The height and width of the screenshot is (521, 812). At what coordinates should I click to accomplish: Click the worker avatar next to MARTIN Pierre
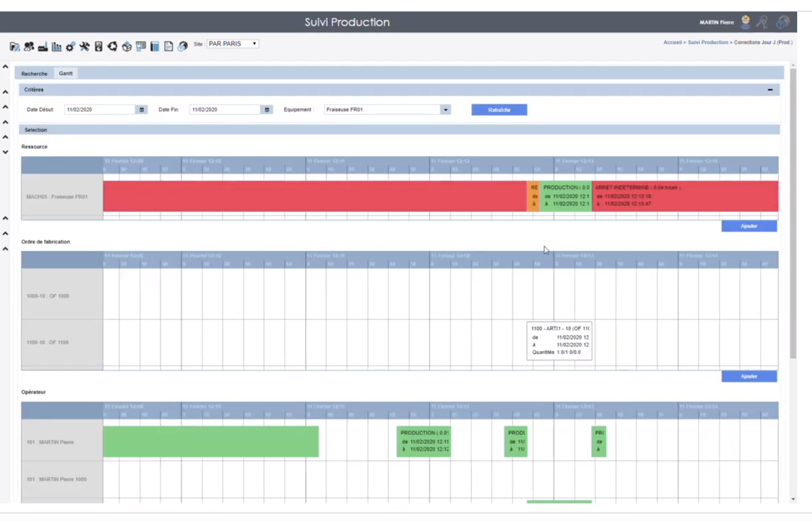click(745, 22)
